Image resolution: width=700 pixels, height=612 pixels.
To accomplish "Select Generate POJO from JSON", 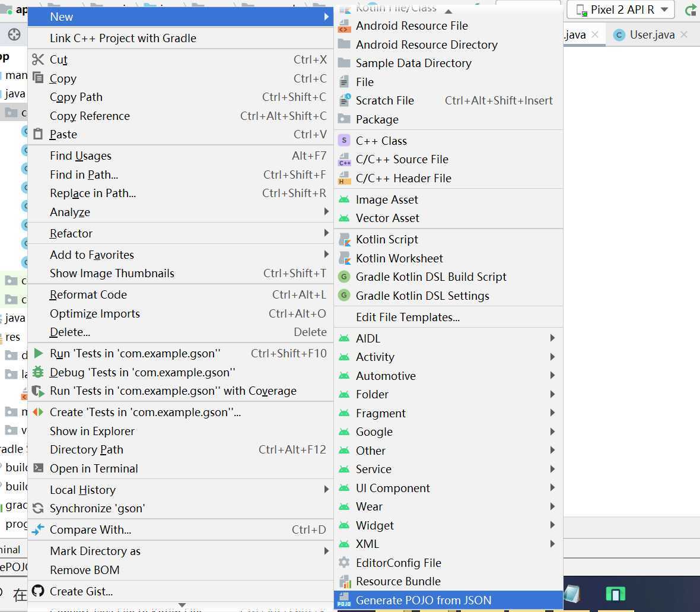I will coord(448,600).
